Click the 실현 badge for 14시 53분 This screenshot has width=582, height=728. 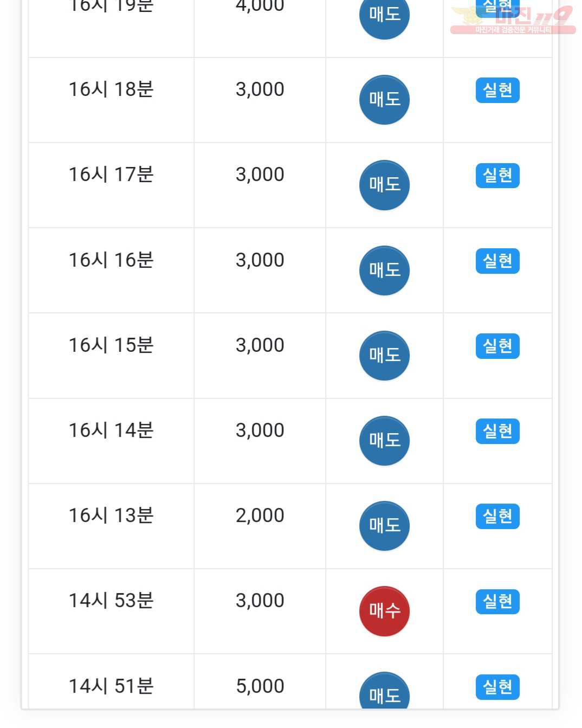tap(497, 602)
